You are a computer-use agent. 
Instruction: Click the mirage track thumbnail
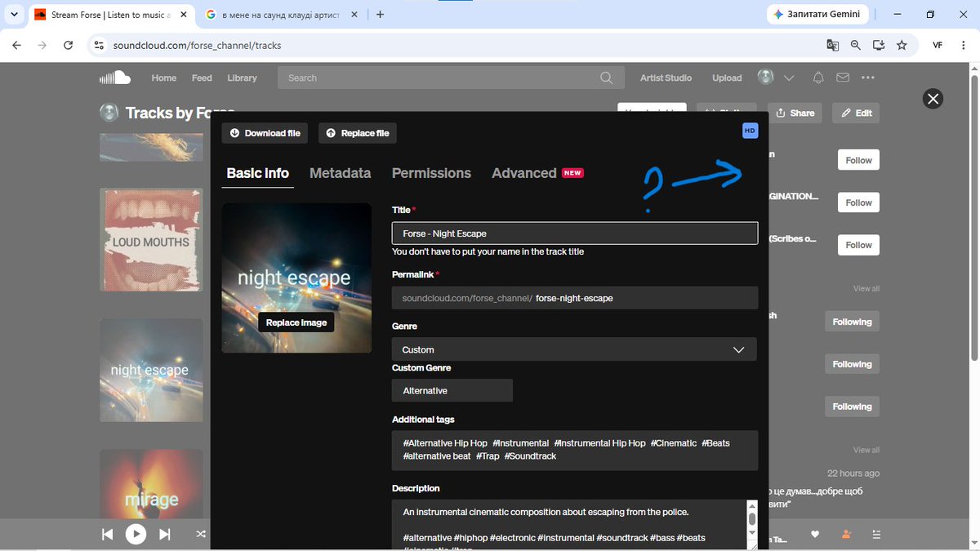pyautogui.click(x=151, y=483)
